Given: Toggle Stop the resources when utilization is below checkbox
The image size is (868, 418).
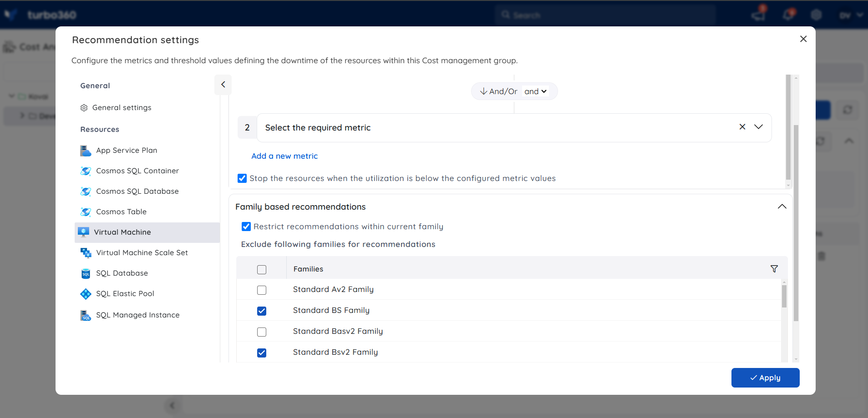Looking at the screenshot, I should point(242,178).
